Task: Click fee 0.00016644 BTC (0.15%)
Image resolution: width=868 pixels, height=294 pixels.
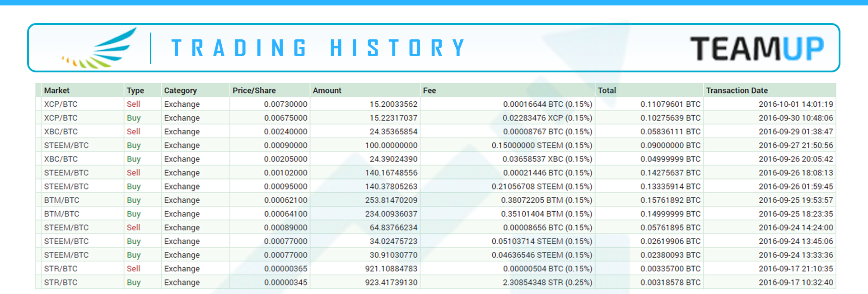Action: pyautogui.click(x=548, y=104)
